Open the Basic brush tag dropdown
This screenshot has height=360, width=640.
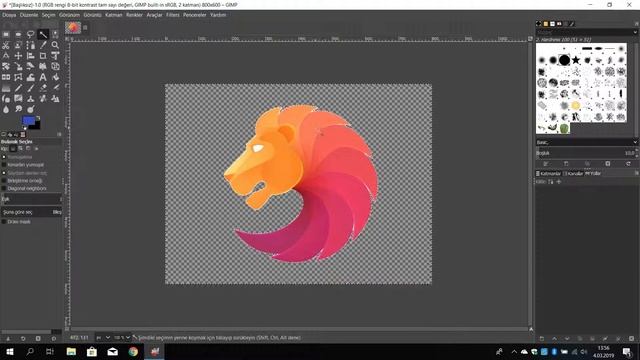[587, 142]
